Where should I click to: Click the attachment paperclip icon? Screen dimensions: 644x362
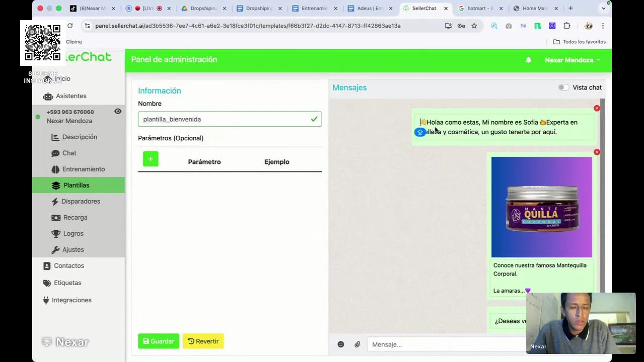click(x=357, y=344)
